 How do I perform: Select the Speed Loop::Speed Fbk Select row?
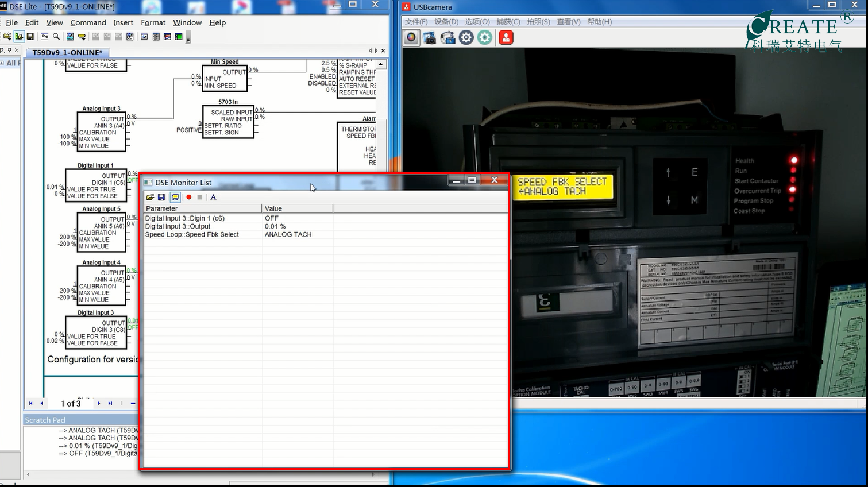[x=325, y=234]
